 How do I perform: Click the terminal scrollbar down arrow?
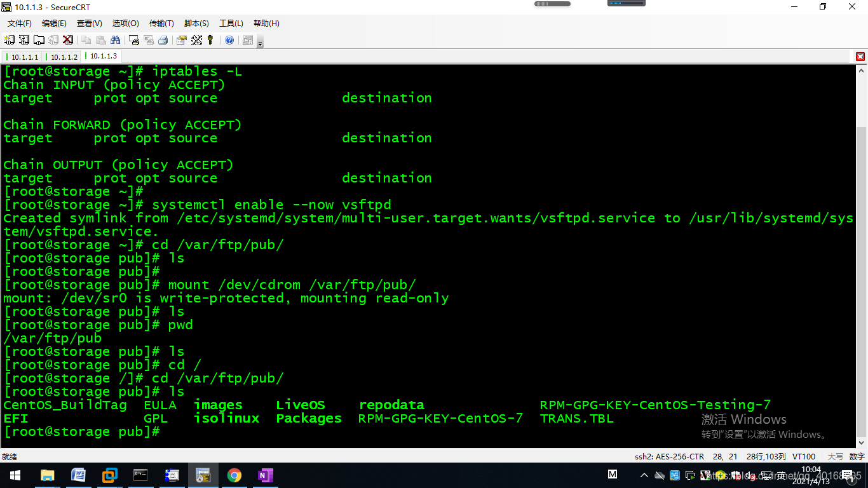click(862, 442)
